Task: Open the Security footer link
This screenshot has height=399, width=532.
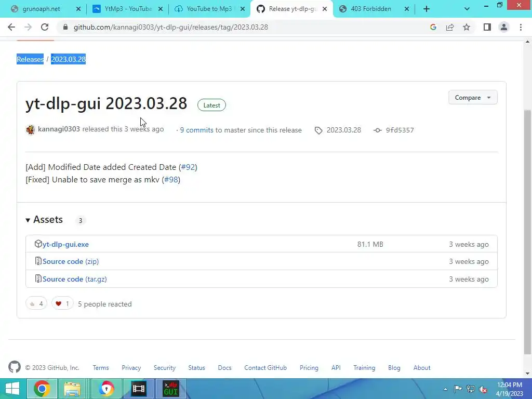Action: coord(165,368)
